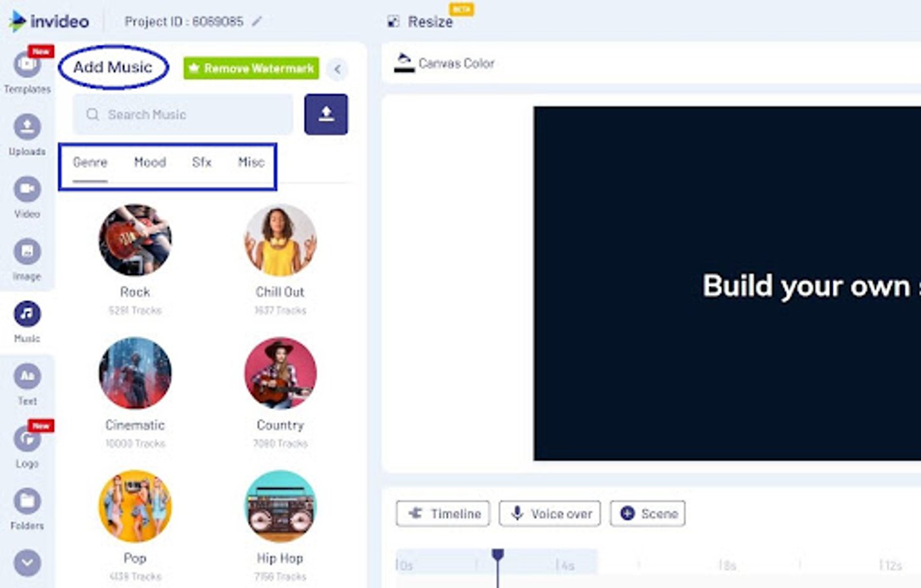The height and width of the screenshot is (588, 921).
Task: Click the Timeline button
Action: point(442,514)
